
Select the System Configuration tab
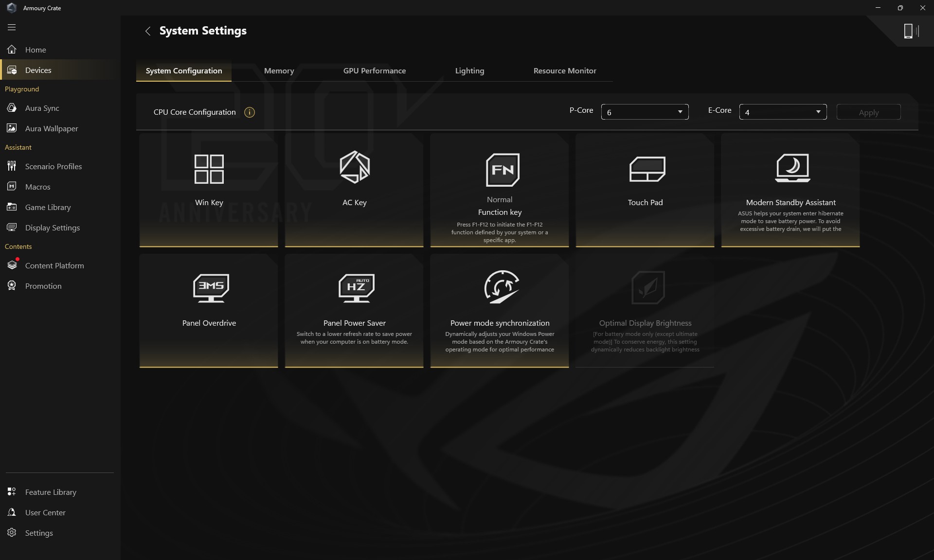(184, 71)
